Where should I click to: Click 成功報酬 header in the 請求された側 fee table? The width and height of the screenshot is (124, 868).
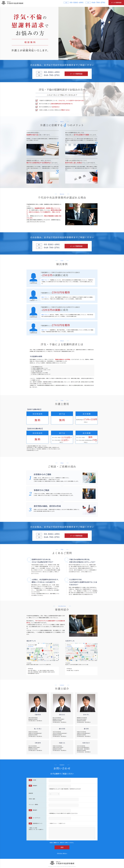coord(86,433)
